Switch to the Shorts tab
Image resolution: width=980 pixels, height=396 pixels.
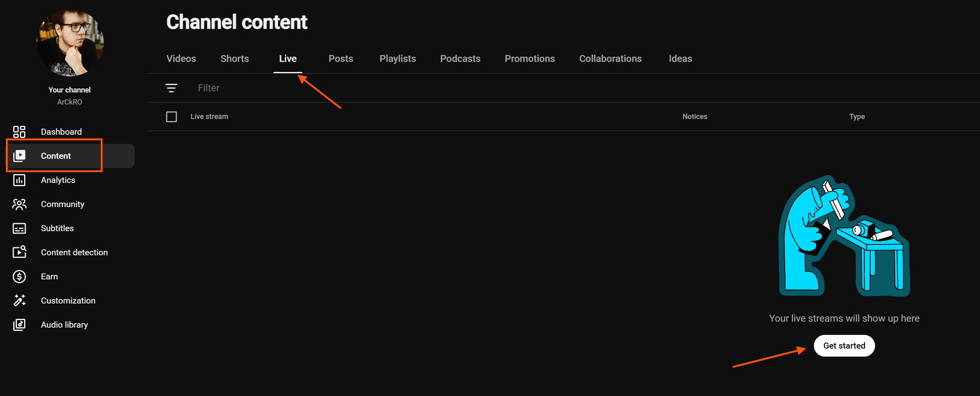[x=235, y=59]
